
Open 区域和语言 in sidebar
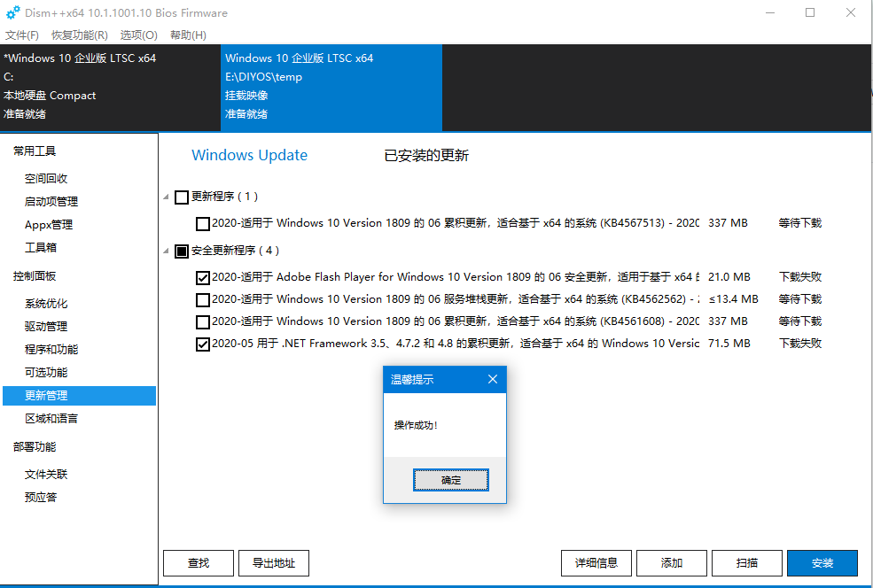(x=51, y=418)
